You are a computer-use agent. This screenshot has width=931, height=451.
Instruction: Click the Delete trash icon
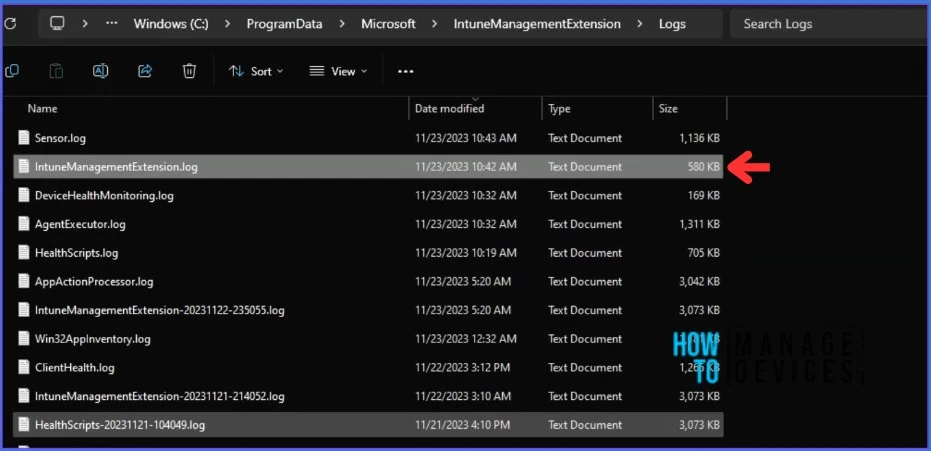(x=189, y=71)
